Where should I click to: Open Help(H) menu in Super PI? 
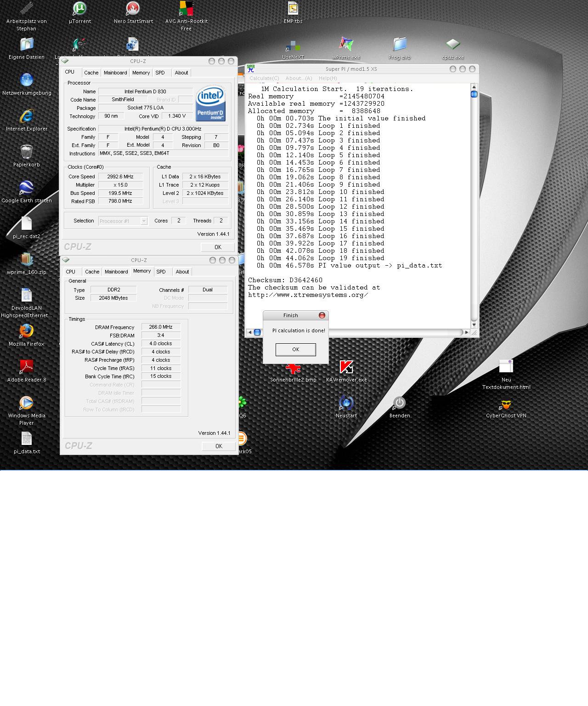[x=328, y=78]
